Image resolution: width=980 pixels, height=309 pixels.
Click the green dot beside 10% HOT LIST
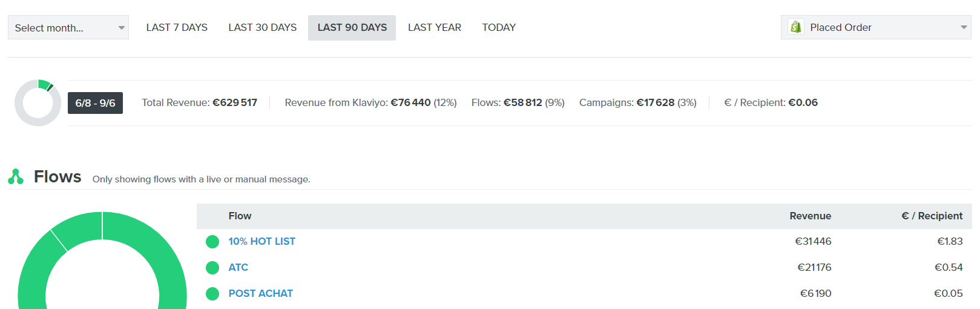[x=212, y=242]
